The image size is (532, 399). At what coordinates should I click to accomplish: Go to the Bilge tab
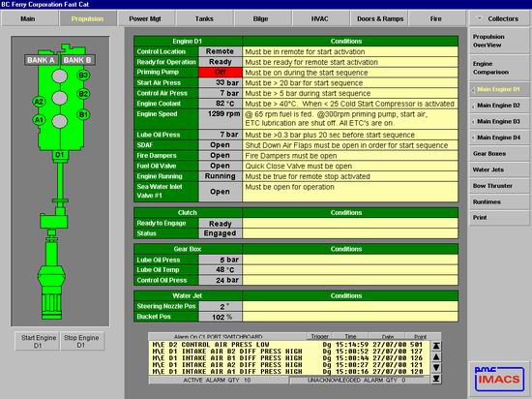coord(262,18)
